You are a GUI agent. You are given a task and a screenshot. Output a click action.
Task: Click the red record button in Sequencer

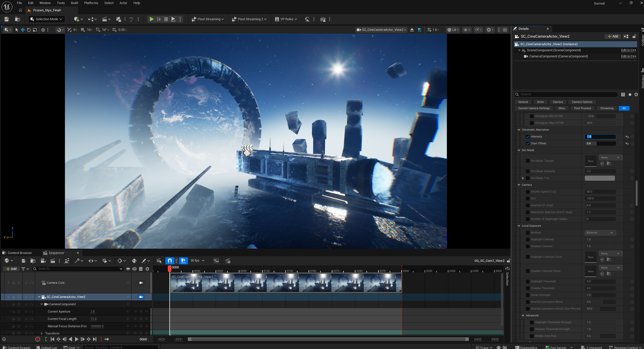tap(38, 339)
